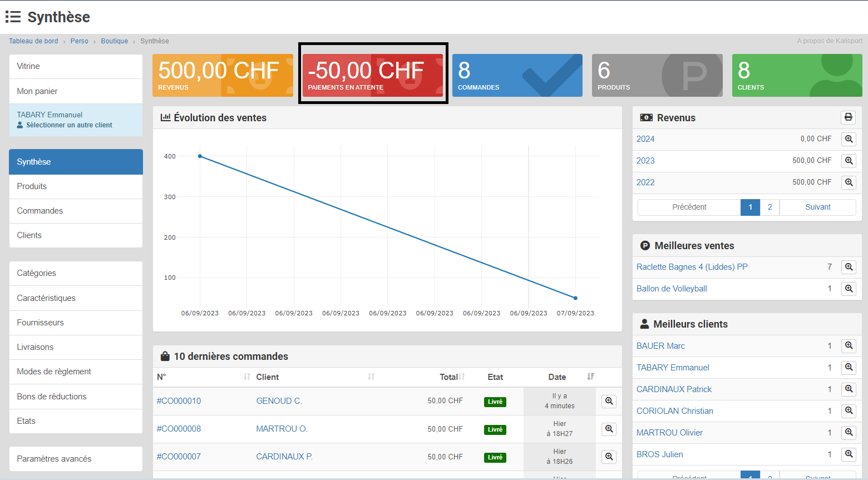Sort orders by N° column

(246, 377)
